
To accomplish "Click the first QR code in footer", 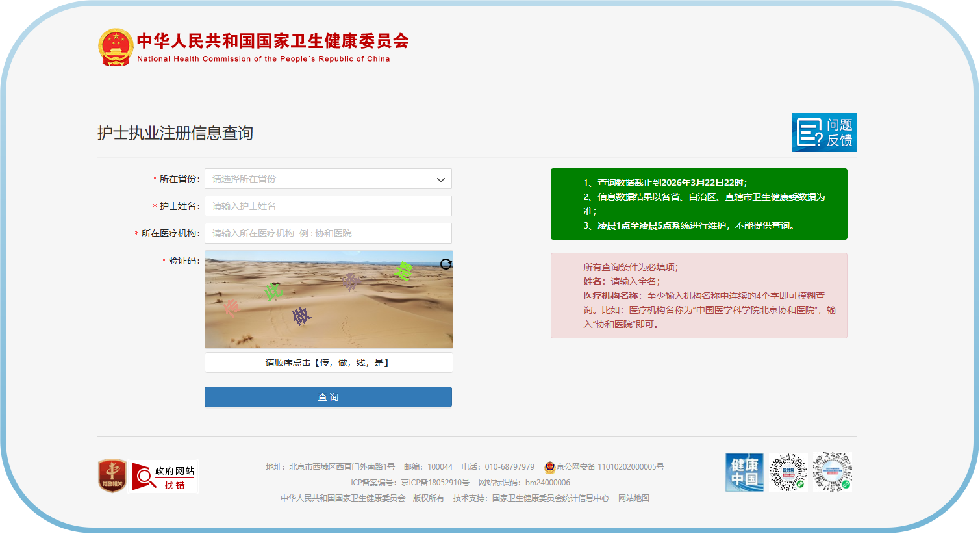I will coord(788,472).
